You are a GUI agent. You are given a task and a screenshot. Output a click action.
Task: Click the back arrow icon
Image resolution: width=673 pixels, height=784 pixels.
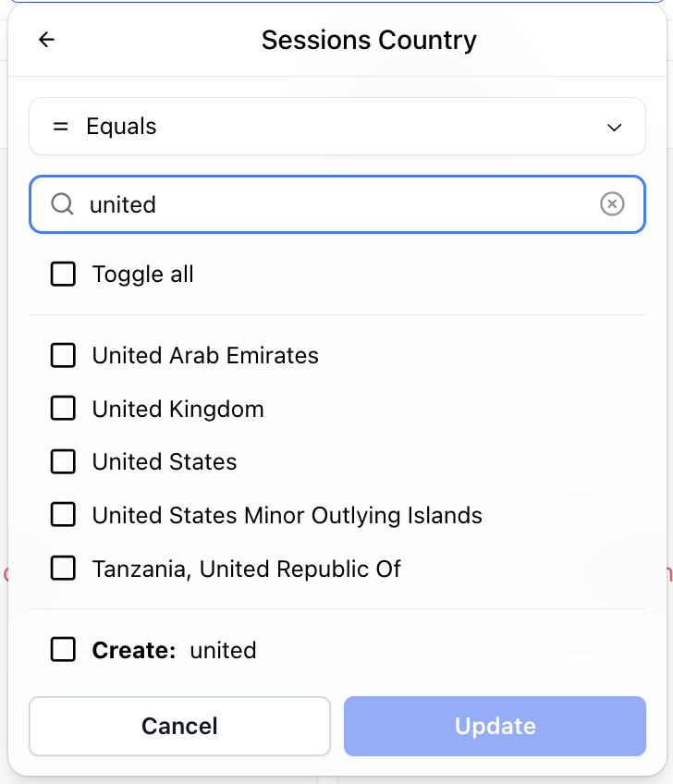pyautogui.click(x=46, y=40)
